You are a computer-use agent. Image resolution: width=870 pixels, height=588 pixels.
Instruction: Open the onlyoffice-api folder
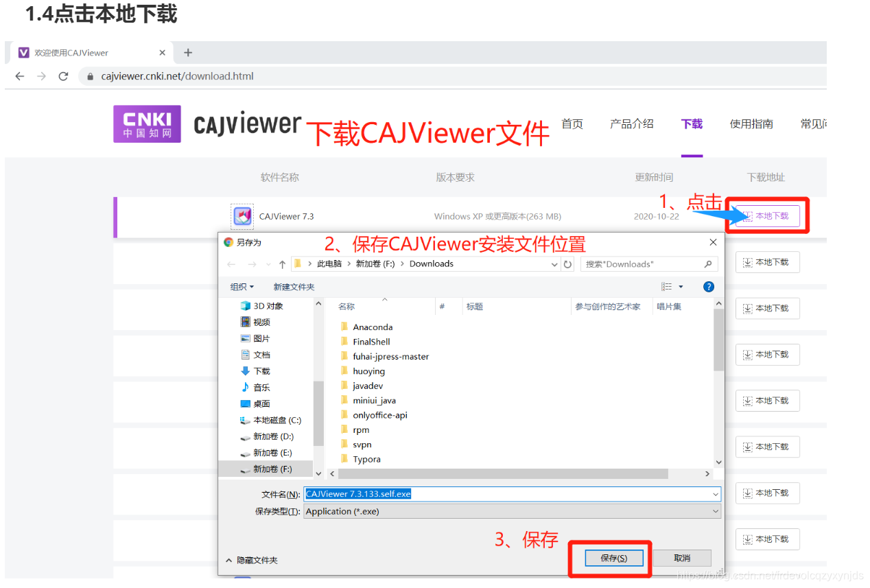pos(374,415)
